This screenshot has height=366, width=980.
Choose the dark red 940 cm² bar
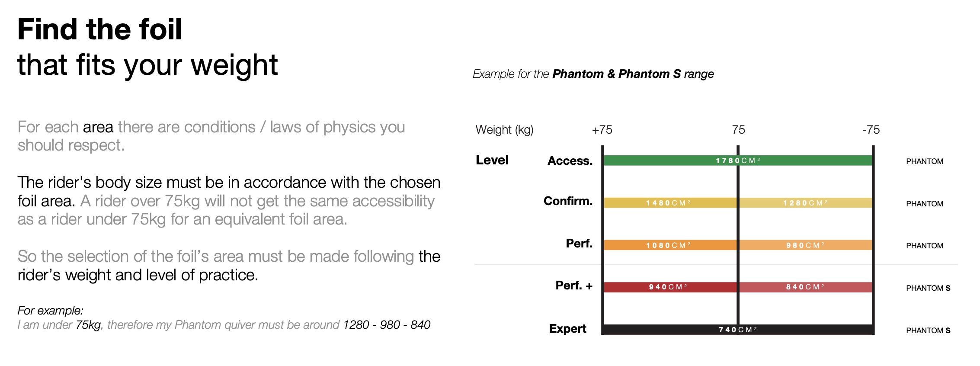point(669,287)
